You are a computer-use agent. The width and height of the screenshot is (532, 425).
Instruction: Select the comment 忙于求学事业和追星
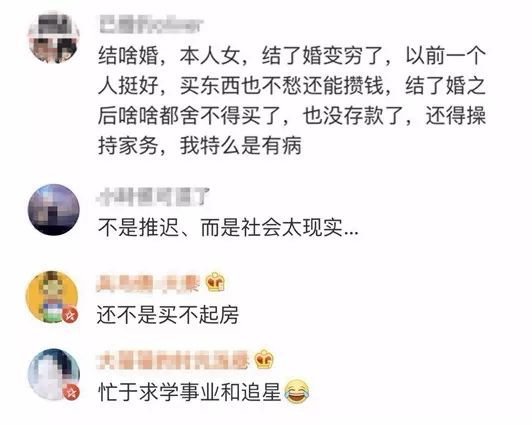(204, 392)
